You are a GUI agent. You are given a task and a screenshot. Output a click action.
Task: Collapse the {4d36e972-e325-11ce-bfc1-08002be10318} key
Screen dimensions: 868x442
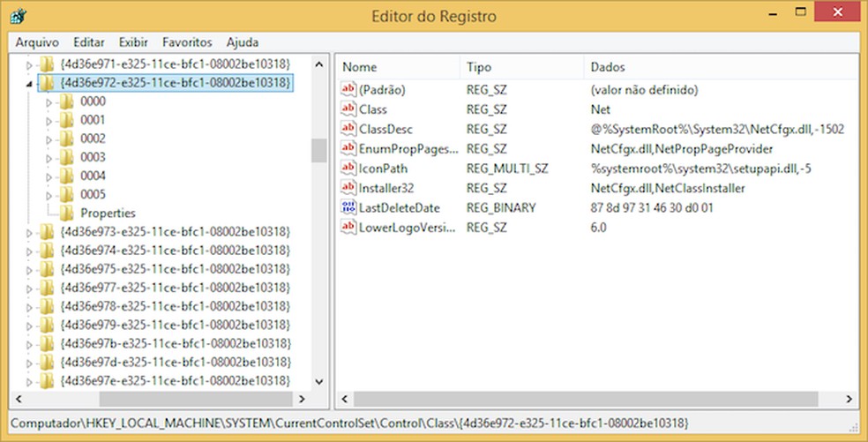29,84
